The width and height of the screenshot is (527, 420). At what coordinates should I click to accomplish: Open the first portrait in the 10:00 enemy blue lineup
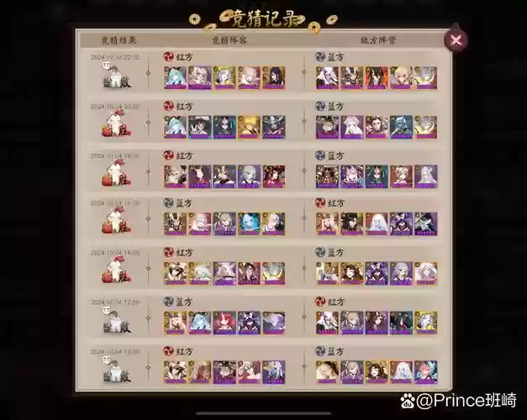pyautogui.click(x=327, y=372)
